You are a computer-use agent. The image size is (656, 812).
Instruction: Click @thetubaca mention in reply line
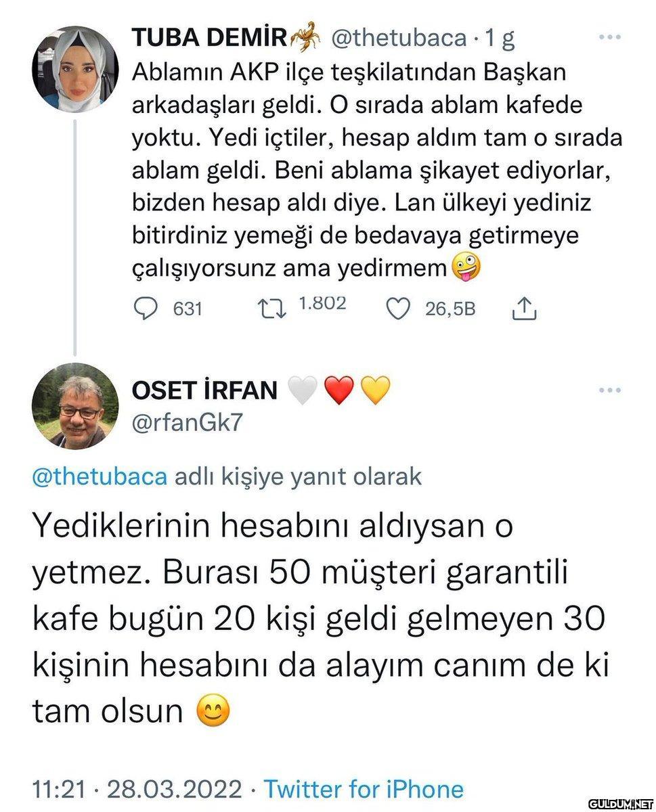[x=100, y=477]
